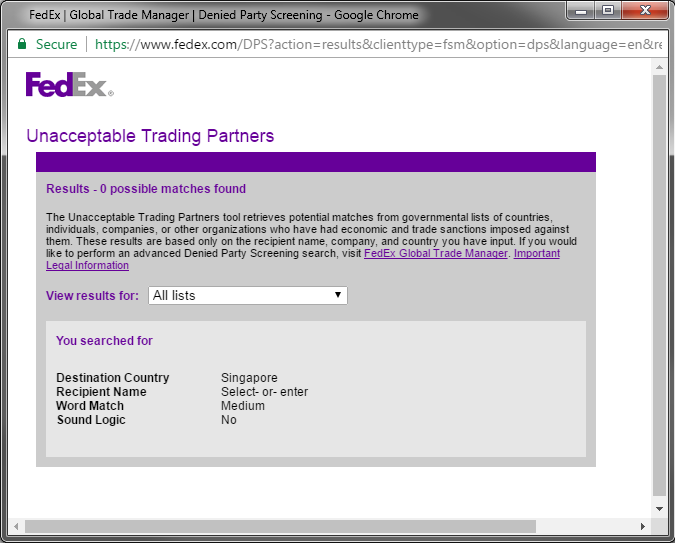Minimize the Chrome window

[581, 11]
